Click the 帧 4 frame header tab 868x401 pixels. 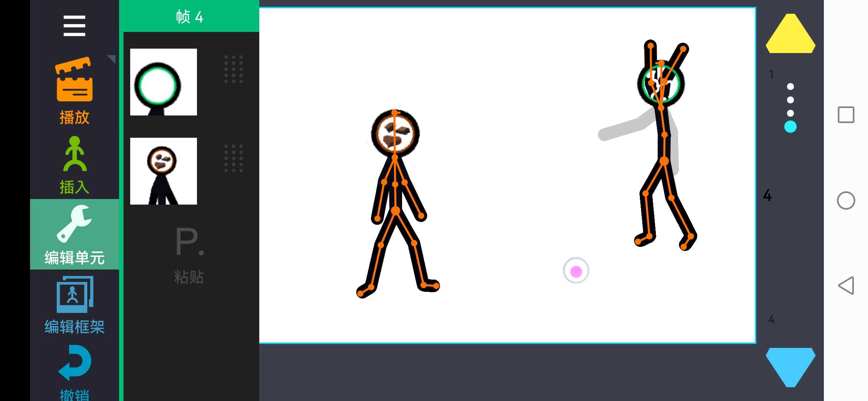[190, 17]
